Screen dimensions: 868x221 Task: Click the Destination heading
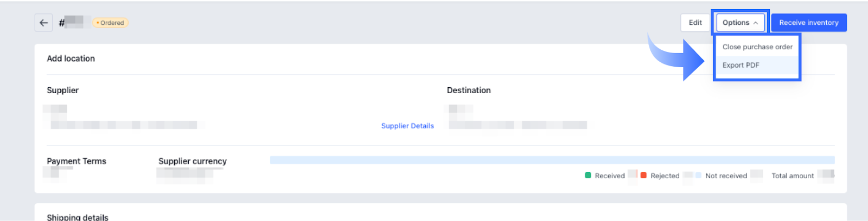tap(469, 90)
